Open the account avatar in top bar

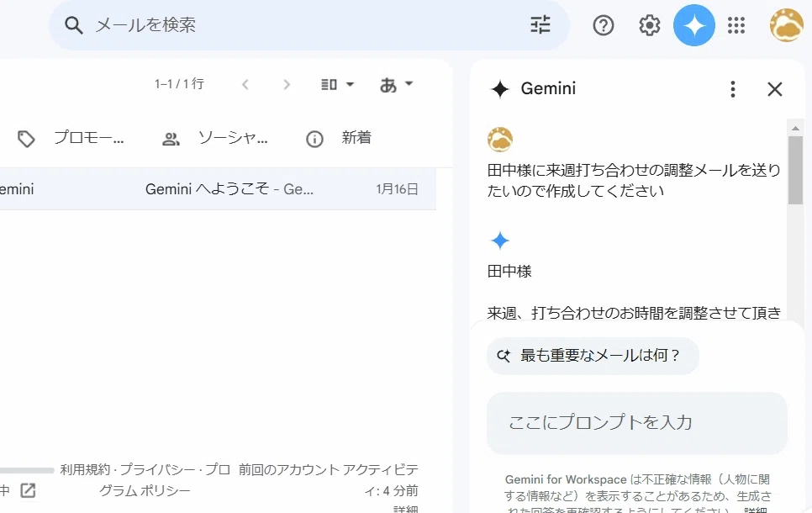pos(786,25)
